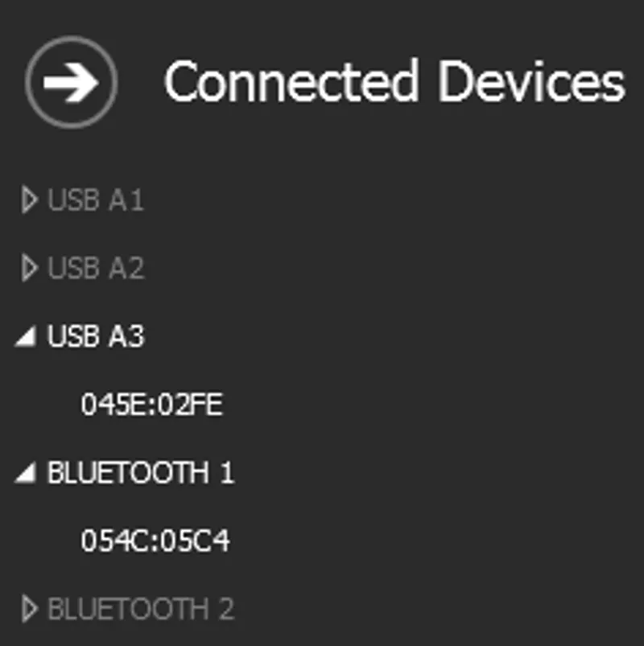
Task: Click the filled triangle beside BLUETOOTH 1
Action: (27, 475)
